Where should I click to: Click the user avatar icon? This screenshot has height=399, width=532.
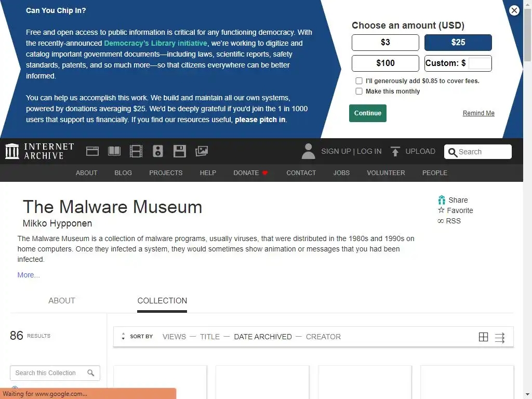[x=308, y=151]
